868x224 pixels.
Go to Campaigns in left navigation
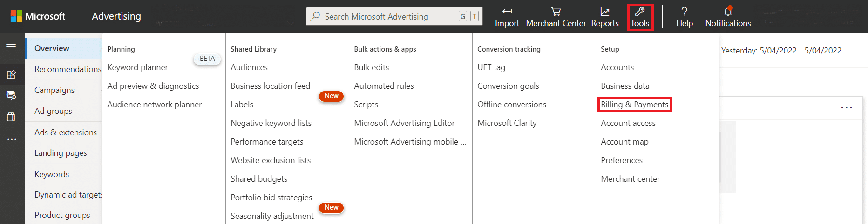click(54, 90)
